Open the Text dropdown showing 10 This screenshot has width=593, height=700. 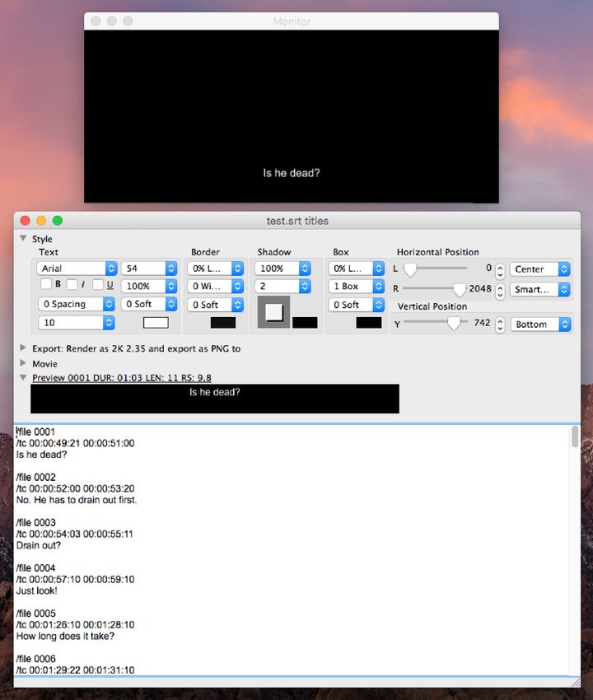point(77,323)
